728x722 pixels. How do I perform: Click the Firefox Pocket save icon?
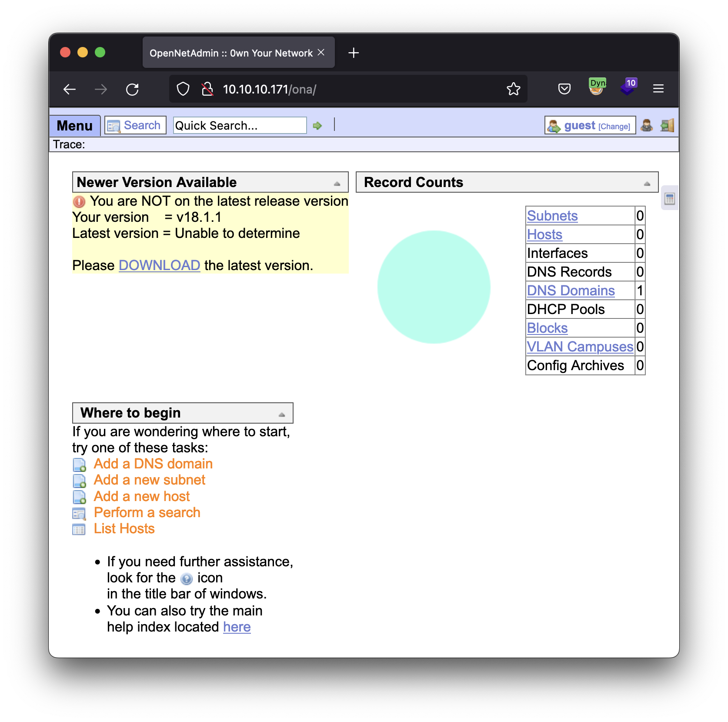(564, 89)
